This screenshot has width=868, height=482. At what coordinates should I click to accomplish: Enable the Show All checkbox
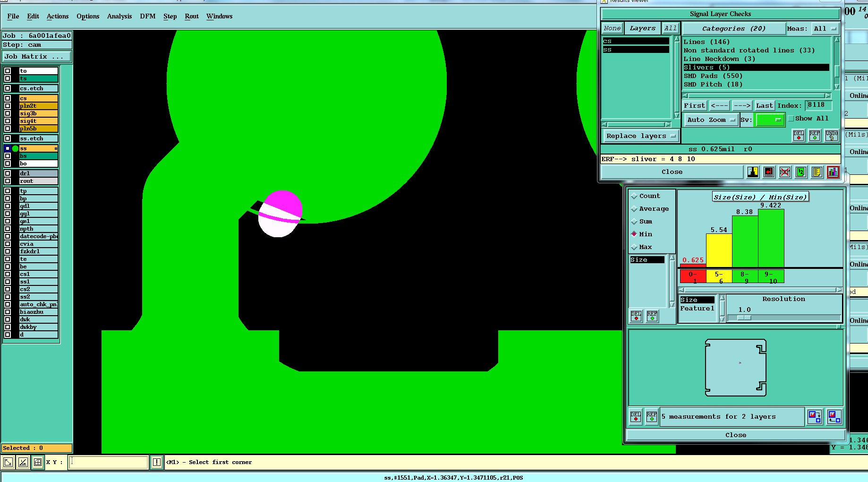coord(791,119)
